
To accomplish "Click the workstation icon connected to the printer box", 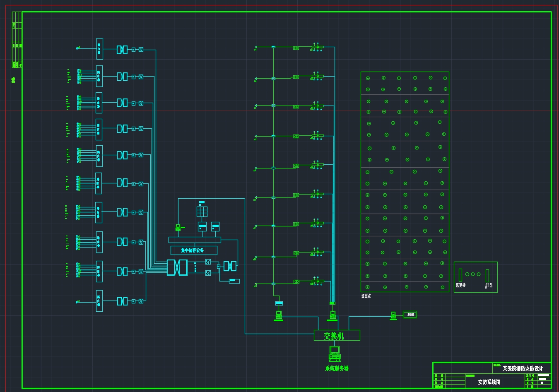I will pyautogui.click(x=393, y=315).
